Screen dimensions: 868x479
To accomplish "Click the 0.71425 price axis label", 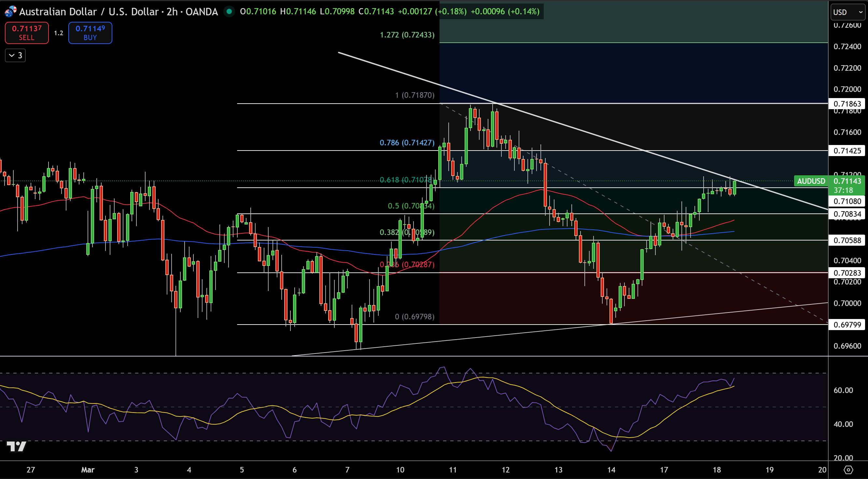I will coord(847,151).
